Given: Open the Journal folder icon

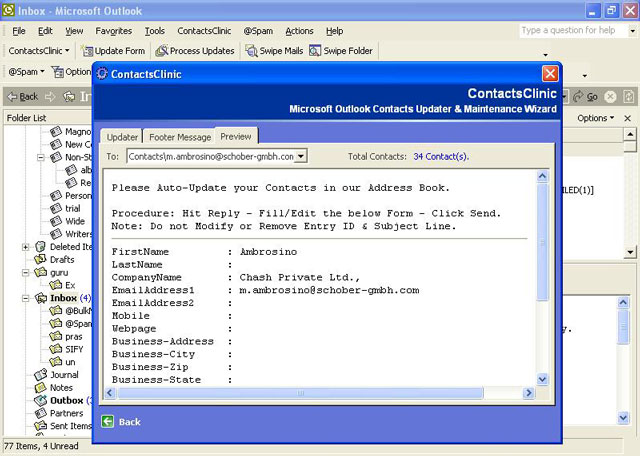Looking at the screenshot, I should click(x=41, y=375).
